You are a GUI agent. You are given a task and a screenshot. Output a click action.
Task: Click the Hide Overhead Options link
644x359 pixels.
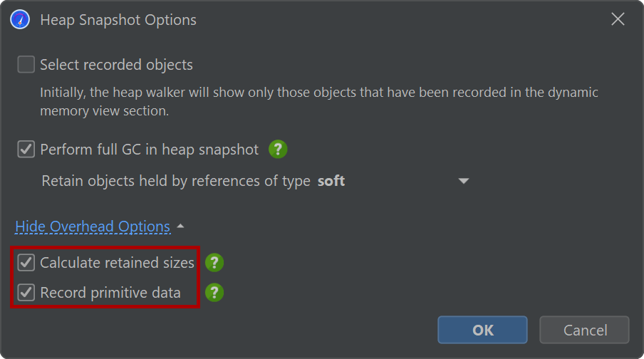(93, 227)
